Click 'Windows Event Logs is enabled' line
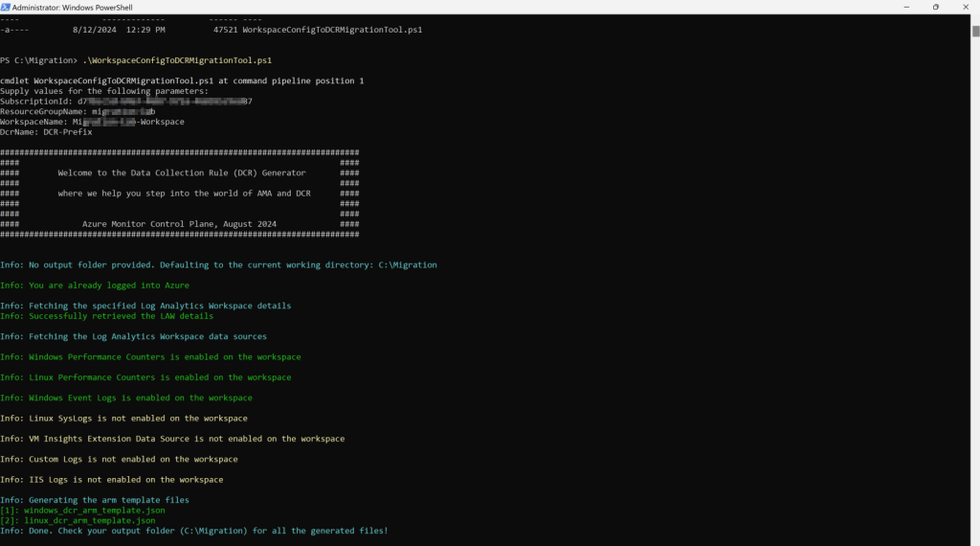Viewport: 980px width, 546px height. (126, 398)
